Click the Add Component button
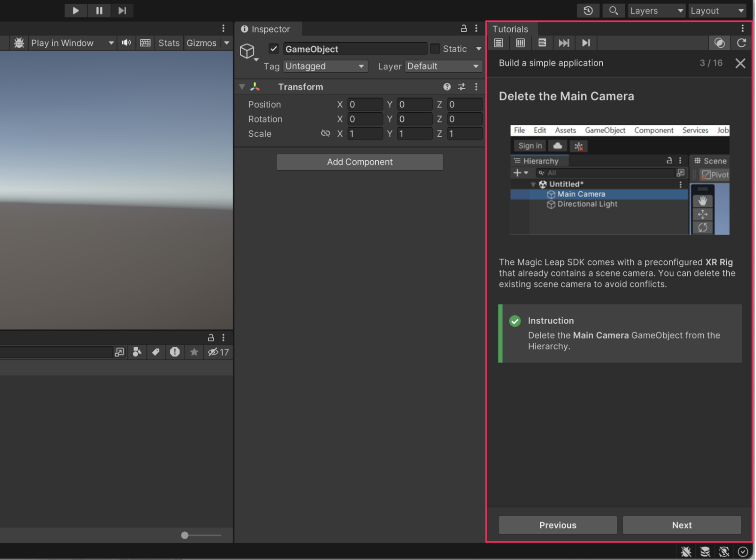The image size is (756, 560). 359,162
